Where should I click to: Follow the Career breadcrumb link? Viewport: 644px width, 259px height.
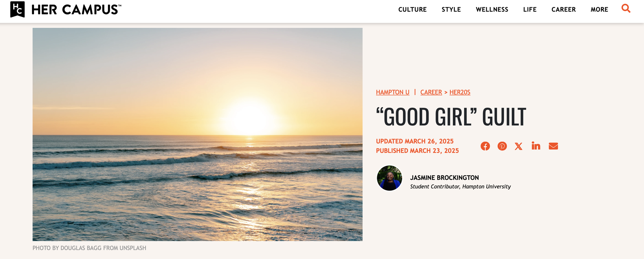[x=431, y=92]
